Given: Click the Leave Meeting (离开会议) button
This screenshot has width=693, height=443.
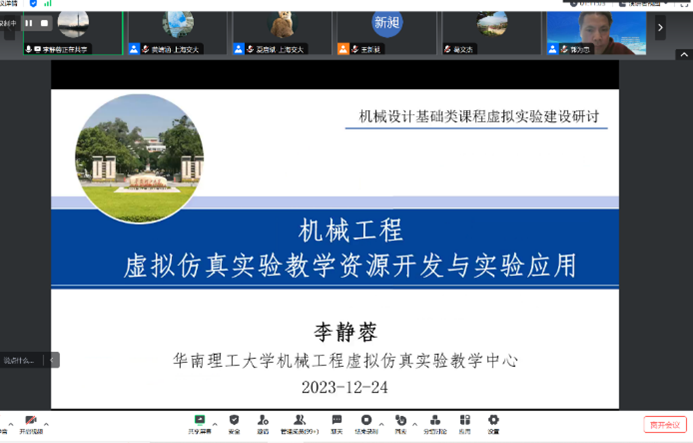Looking at the screenshot, I should click(665, 424).
